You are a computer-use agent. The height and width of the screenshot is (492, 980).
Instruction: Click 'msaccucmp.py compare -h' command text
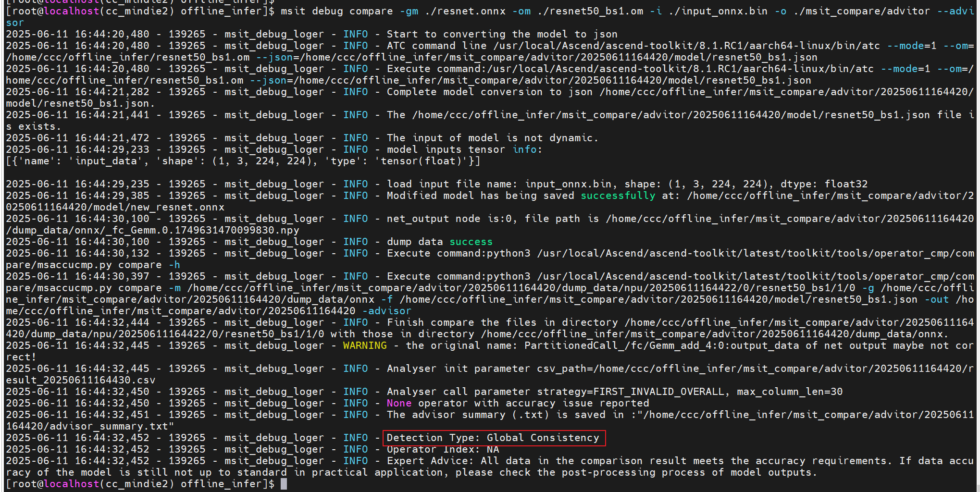click(105, 265)
